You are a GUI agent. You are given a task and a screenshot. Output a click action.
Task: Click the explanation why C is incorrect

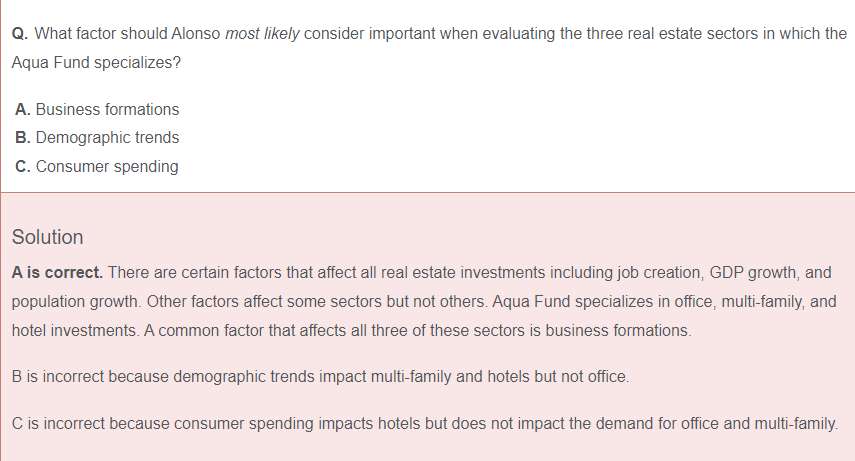pyautogui.click(x=424, y=423)
